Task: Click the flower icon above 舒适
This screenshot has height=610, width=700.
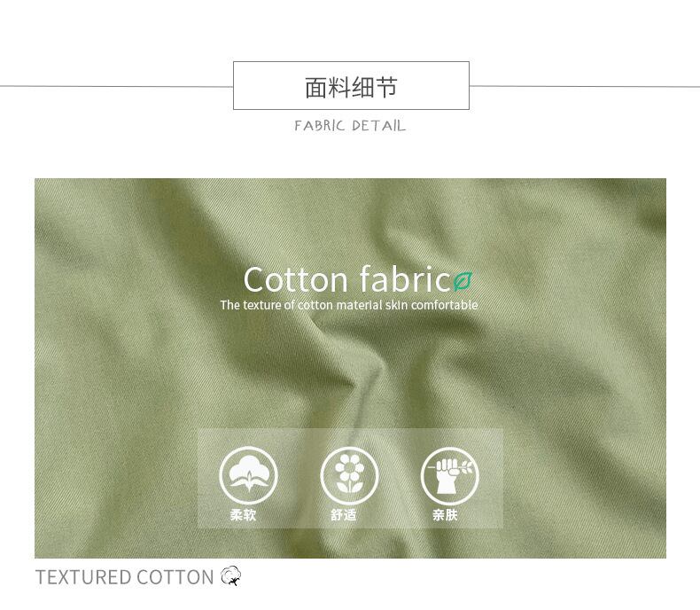Action: [x=349, y=475]
